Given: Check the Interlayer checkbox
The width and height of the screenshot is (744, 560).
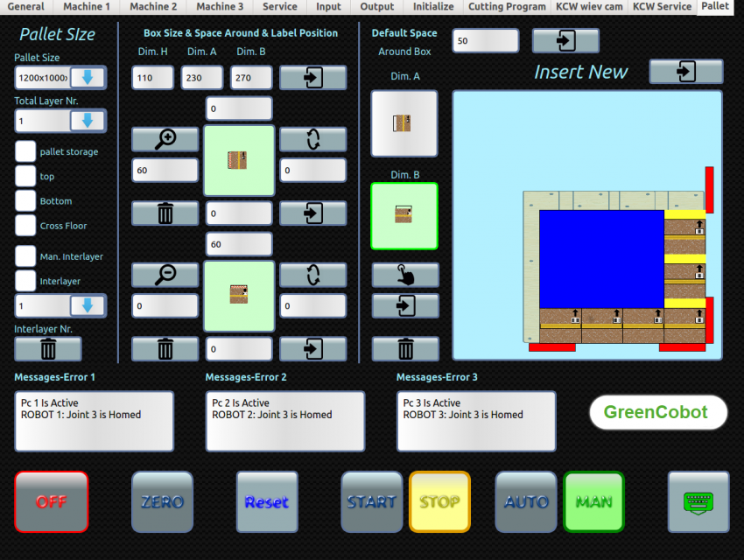Looking at the screenshot, I should pos(25,281).
